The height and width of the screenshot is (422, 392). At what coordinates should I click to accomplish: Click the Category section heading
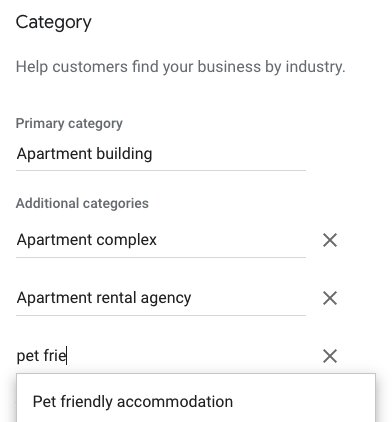[53, 23]
